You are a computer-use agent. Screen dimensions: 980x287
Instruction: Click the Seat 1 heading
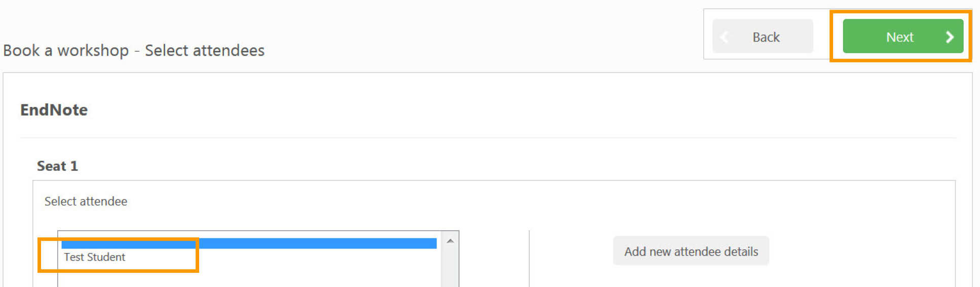57,166
